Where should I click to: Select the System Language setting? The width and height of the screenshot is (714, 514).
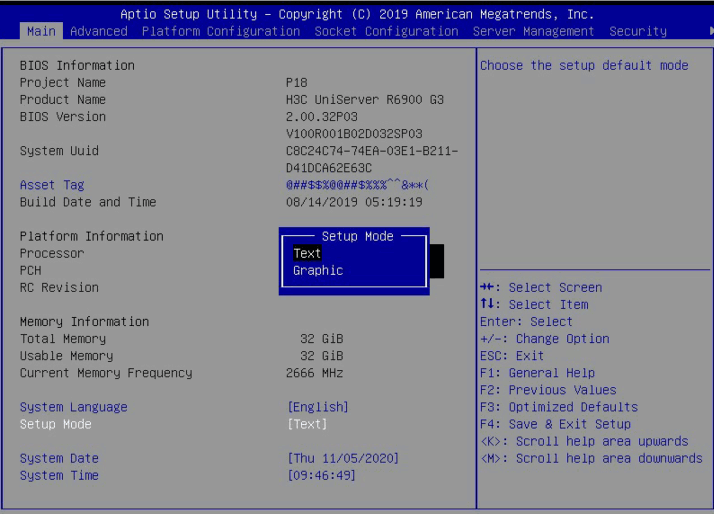tap(73, 407)
